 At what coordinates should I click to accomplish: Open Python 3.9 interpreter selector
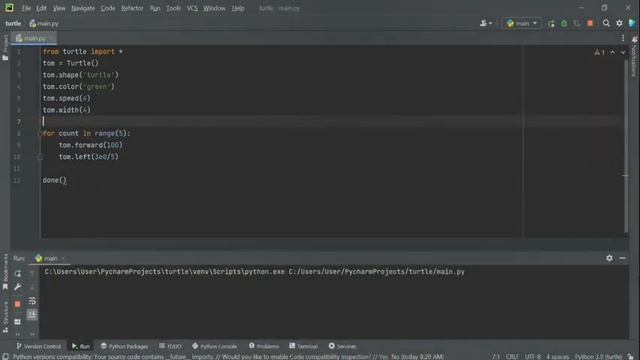click(x=598, y=357)
